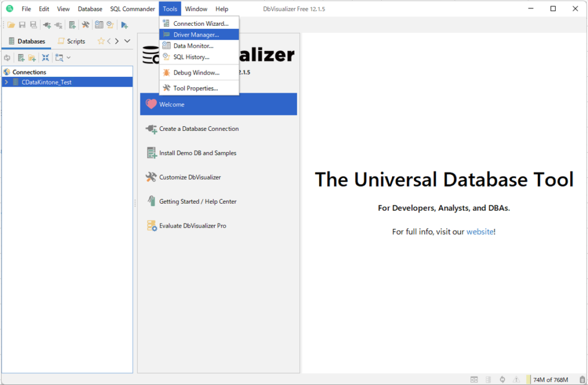Follow the website link
588x385 pixels.
(479, 232)
